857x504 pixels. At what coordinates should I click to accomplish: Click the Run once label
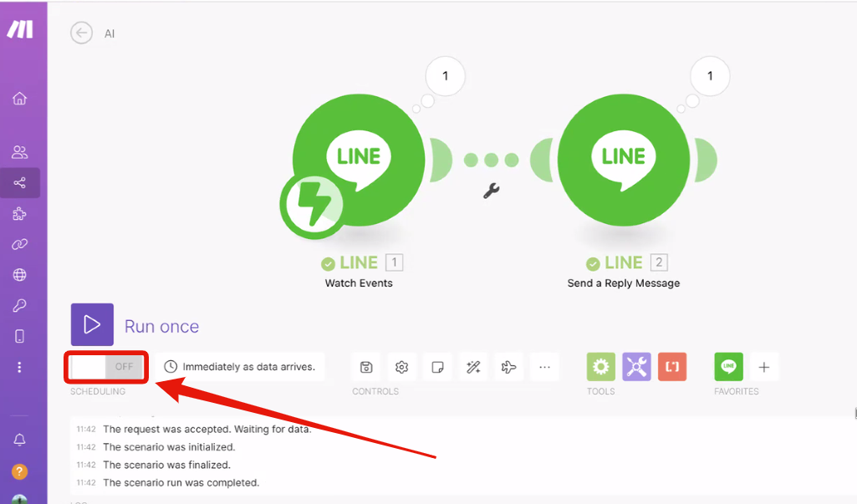click(x=161, y=326)
